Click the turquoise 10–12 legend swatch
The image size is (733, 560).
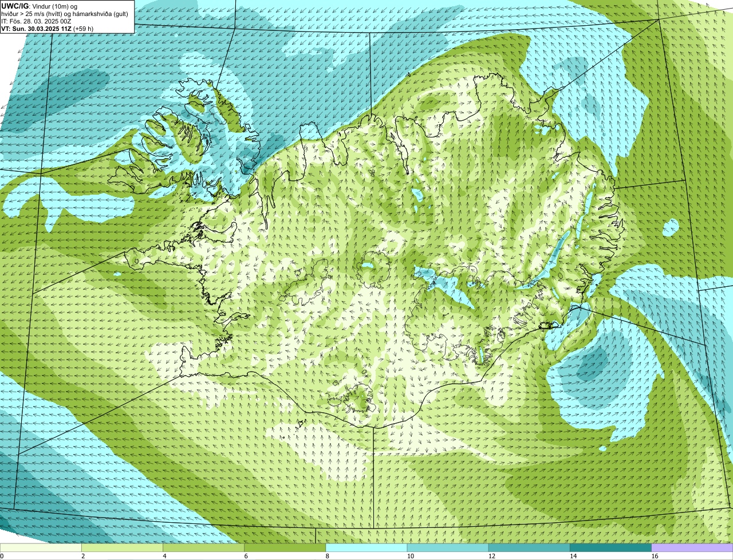448,547
